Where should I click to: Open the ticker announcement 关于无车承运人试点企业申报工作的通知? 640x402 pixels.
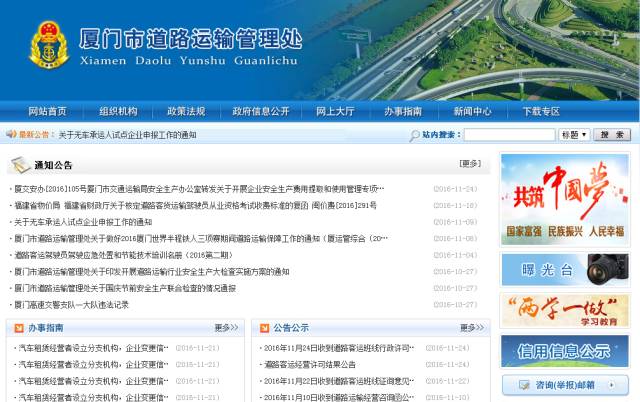[x=127, y=135]
